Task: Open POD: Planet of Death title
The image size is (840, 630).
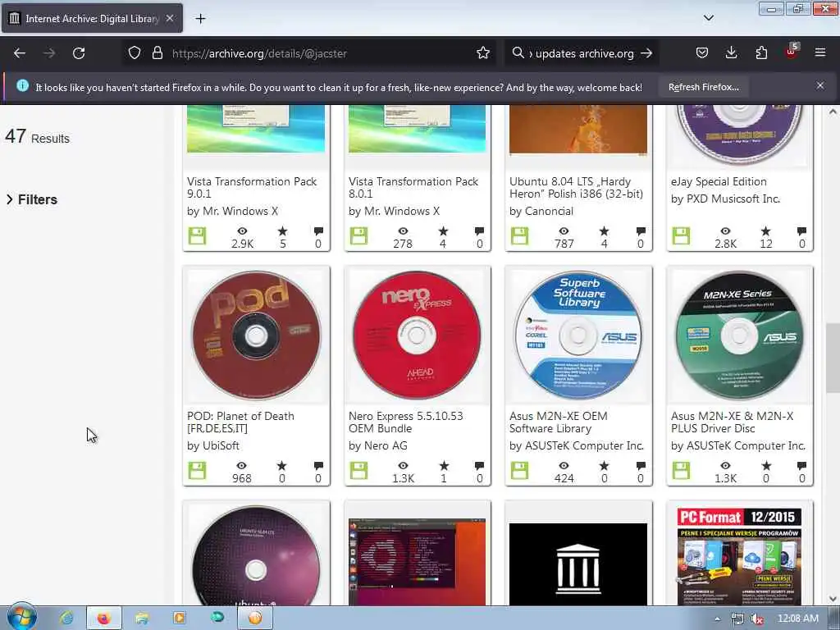Action: click(x=240, y=422)
